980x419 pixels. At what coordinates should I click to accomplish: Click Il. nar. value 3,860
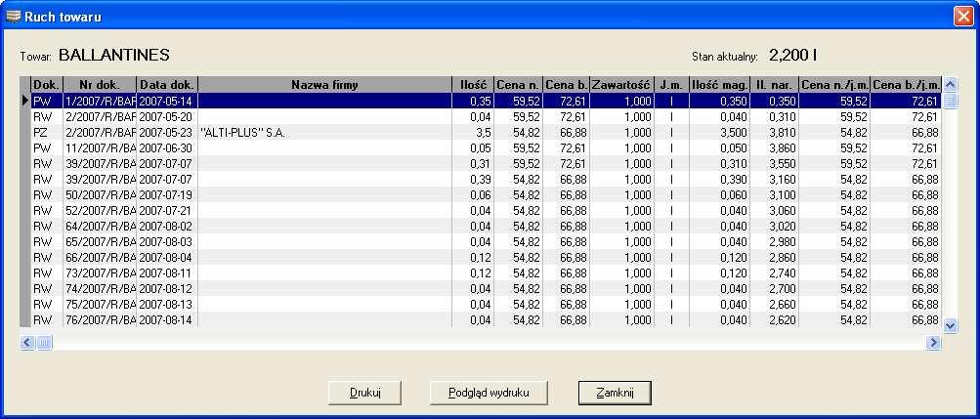775,148
